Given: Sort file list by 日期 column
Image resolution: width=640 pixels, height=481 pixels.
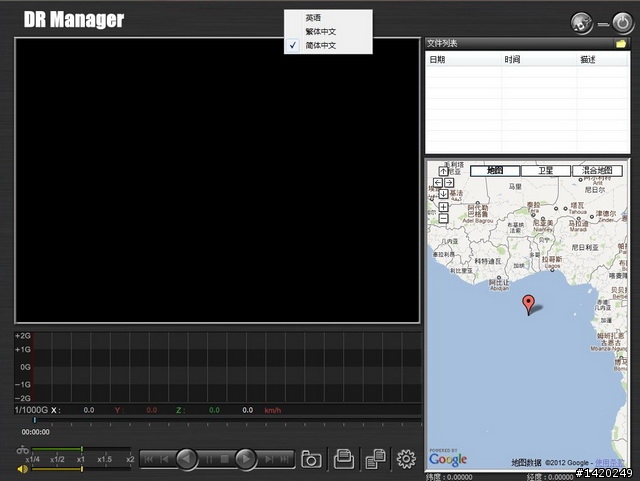Looking at the screenshot, I should click(464, 60).
